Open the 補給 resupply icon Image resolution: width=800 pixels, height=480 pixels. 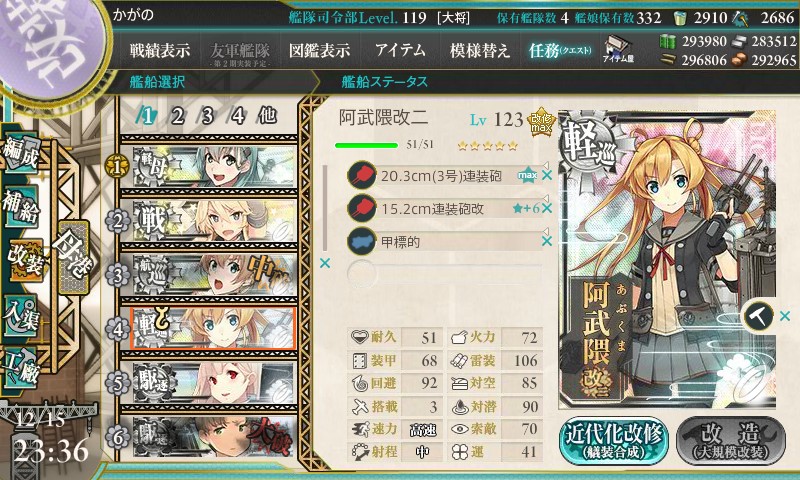(x=20, y=206)
